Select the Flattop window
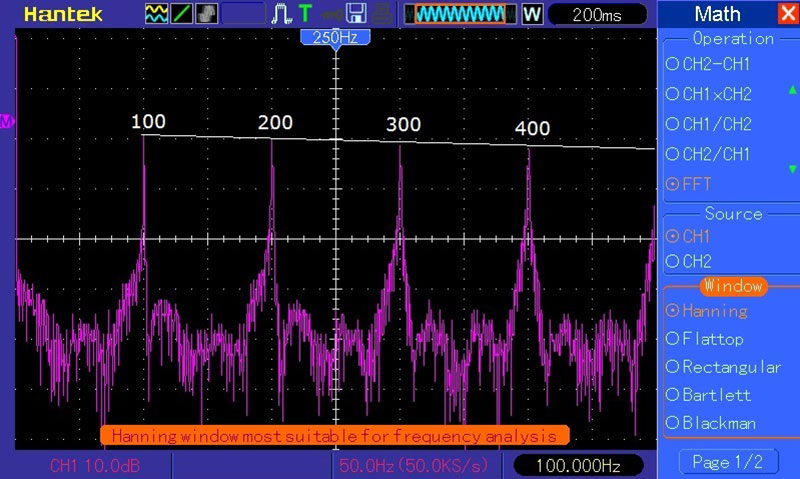Image resolution: width=800 pixels, height=479 pixels. click(705, 339)
